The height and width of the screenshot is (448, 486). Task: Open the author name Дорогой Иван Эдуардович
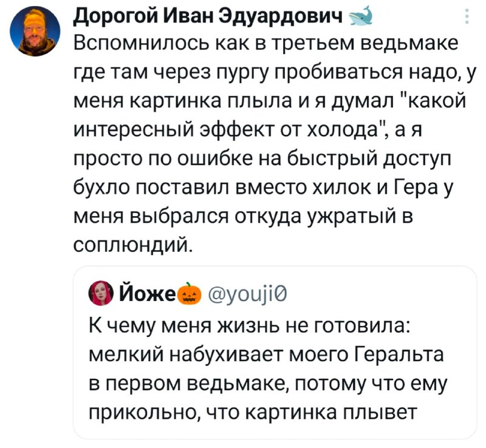(x=208, y=16)
